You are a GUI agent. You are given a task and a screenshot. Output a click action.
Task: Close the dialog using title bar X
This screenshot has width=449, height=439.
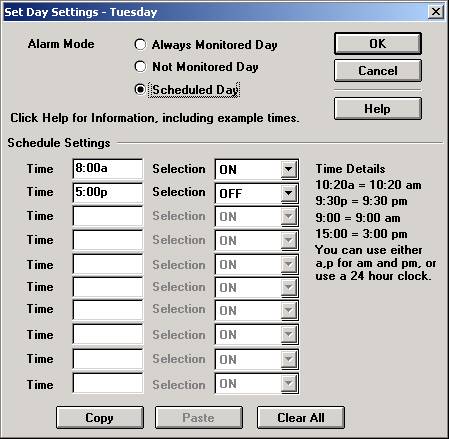tap(436, 12)
